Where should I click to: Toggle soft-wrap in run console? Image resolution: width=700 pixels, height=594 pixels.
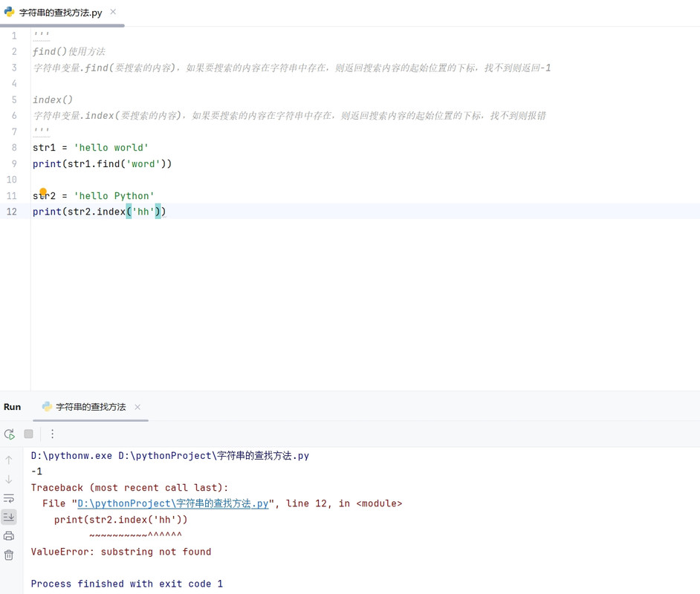coord(9,498)
